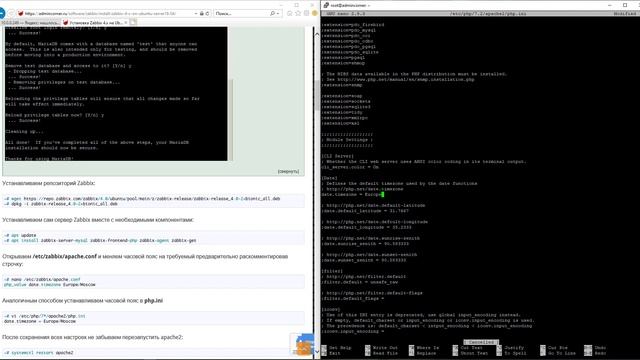Click the wget zabbix-release command line
This screenshot has width=640, height=360.
[142, 199]
